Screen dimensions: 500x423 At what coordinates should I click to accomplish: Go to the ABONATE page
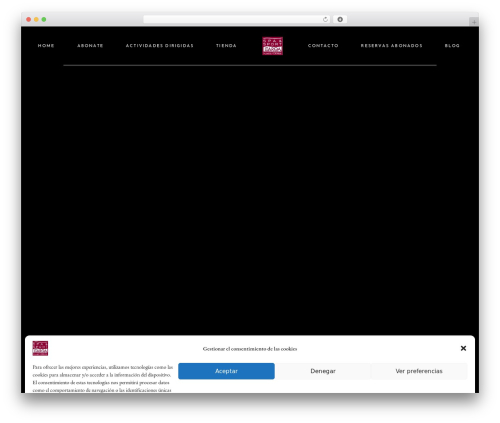pos(90,46)
